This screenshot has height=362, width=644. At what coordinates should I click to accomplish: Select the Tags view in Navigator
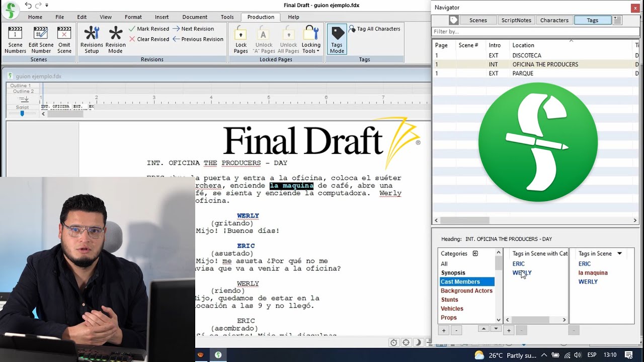[x=592, y=20]
